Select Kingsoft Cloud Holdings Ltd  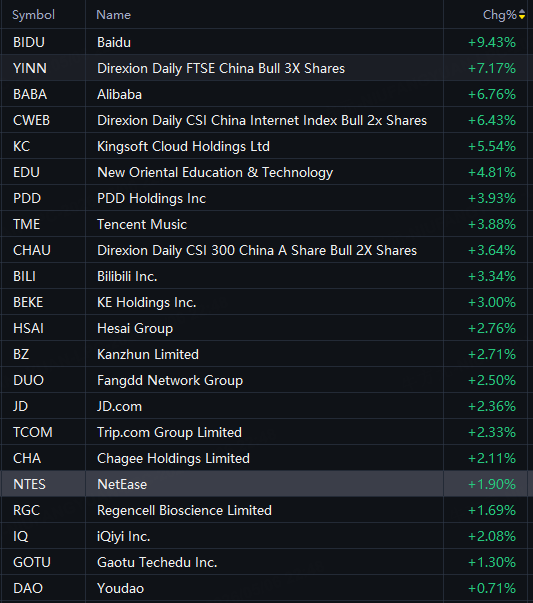(x=183, y=147)
